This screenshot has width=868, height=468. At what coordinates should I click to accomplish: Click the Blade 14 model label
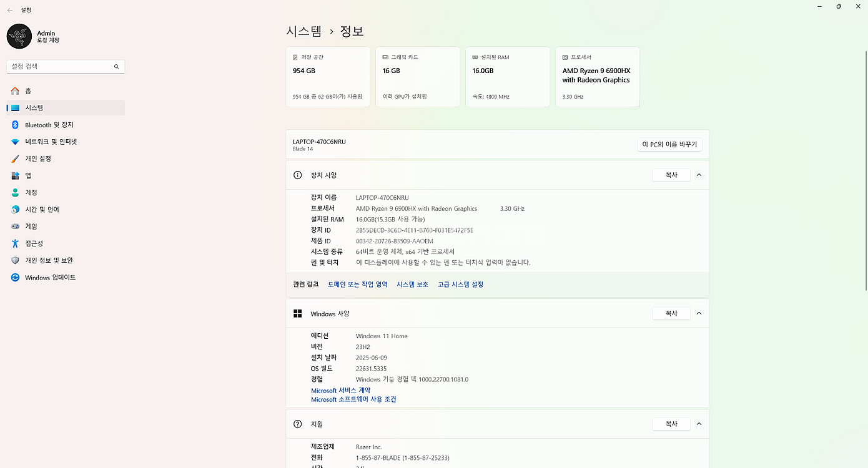coord(303,149)
